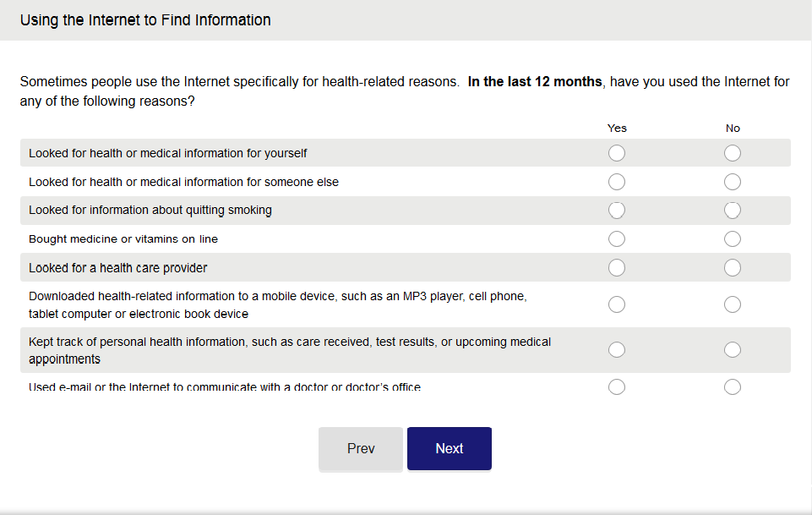Click the 'Bought medicine or vitamins on line' label
812x515 pixels.
123,239
